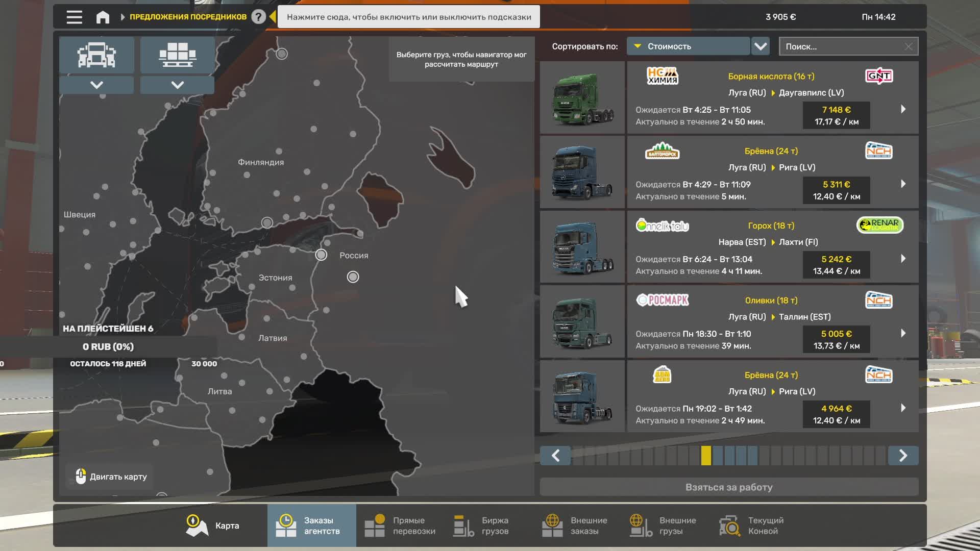Select the highlighted yellow page marker
Screen dimensions: 980x551
(706, 456)
